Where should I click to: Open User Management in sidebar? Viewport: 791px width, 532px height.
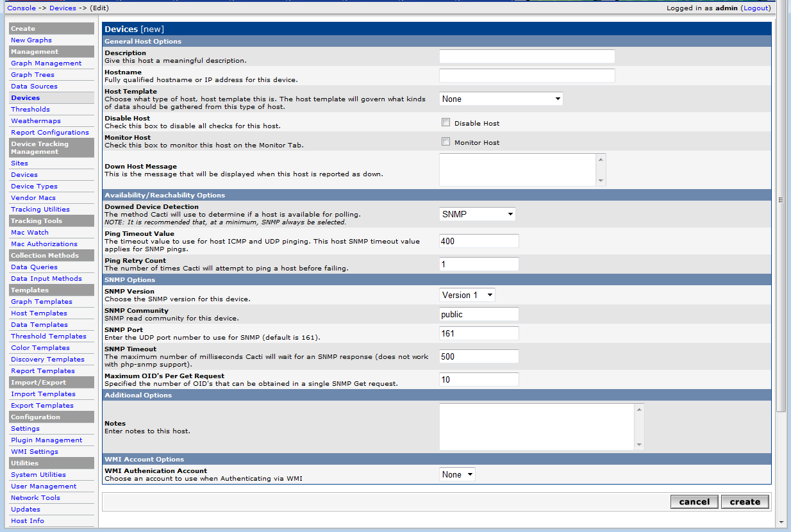pyautogui.click(x=44, y=486)
